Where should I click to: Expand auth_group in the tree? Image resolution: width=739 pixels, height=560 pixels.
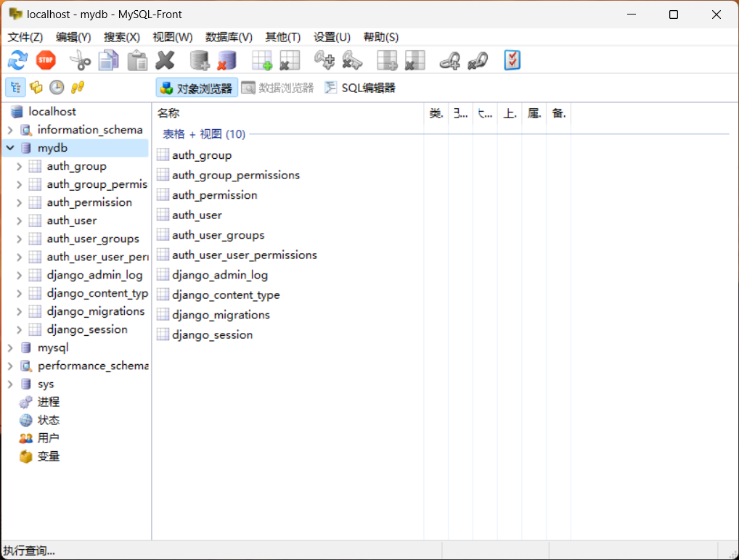point(19,166)
